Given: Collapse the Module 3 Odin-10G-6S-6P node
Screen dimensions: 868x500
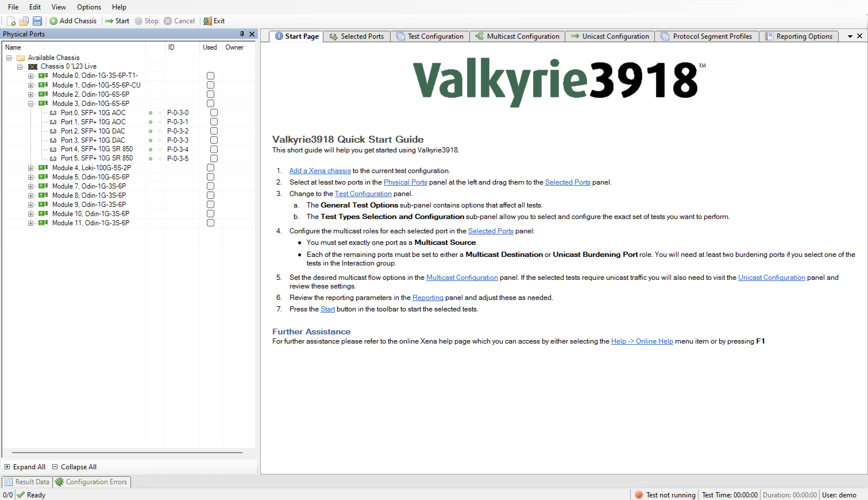Looking at the screenshot, I should (30, 104).
